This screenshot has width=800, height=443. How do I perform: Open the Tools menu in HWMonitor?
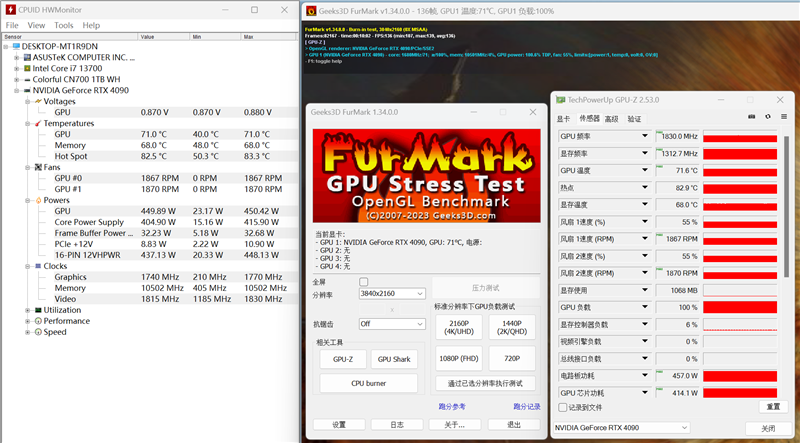[64, 25]
